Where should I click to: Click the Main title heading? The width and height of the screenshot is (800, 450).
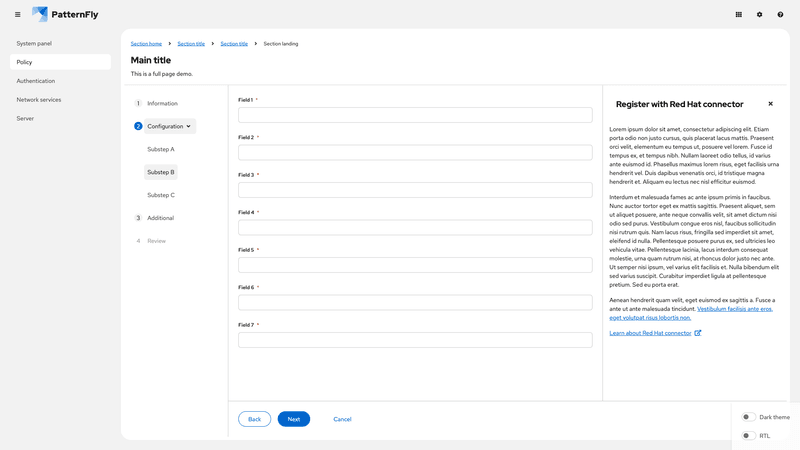(151, 60)
